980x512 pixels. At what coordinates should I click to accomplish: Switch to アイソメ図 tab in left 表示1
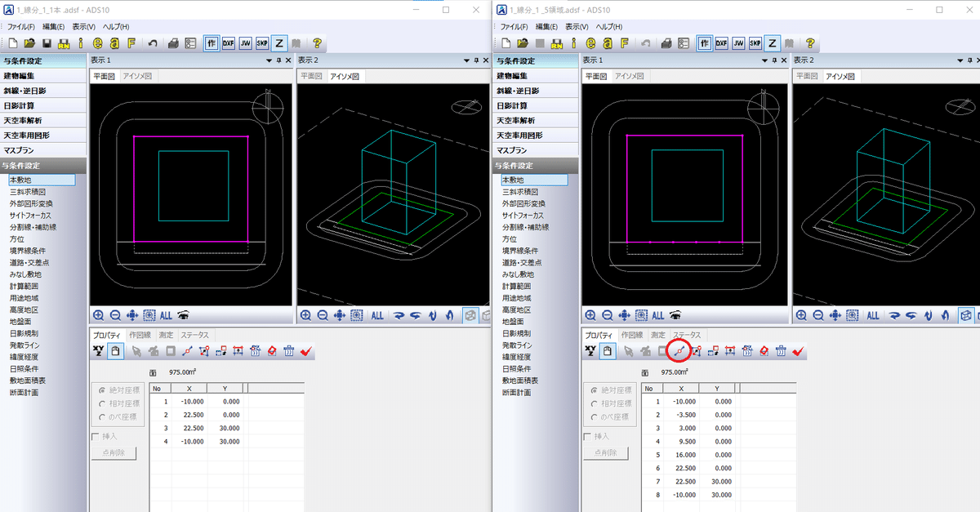[137, 76]
